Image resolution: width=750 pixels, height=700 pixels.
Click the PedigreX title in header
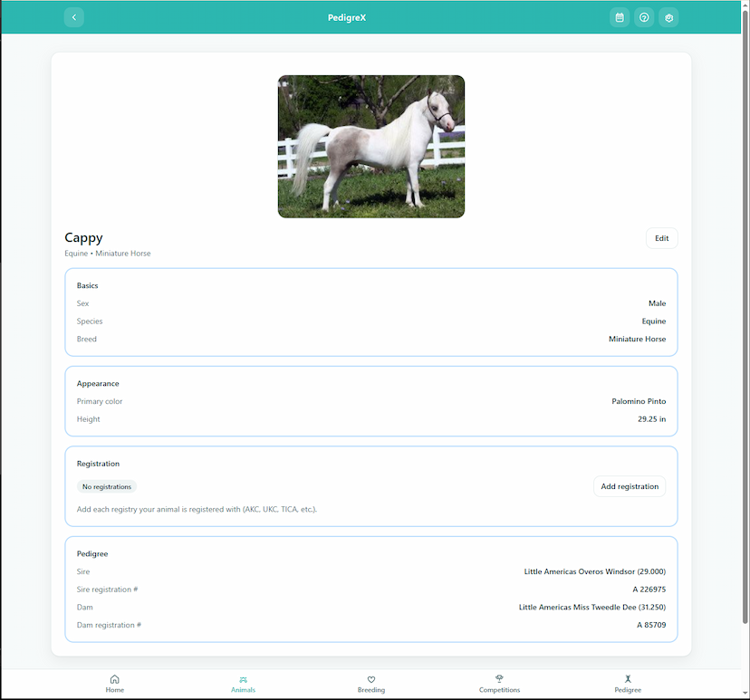click(347, 17)
